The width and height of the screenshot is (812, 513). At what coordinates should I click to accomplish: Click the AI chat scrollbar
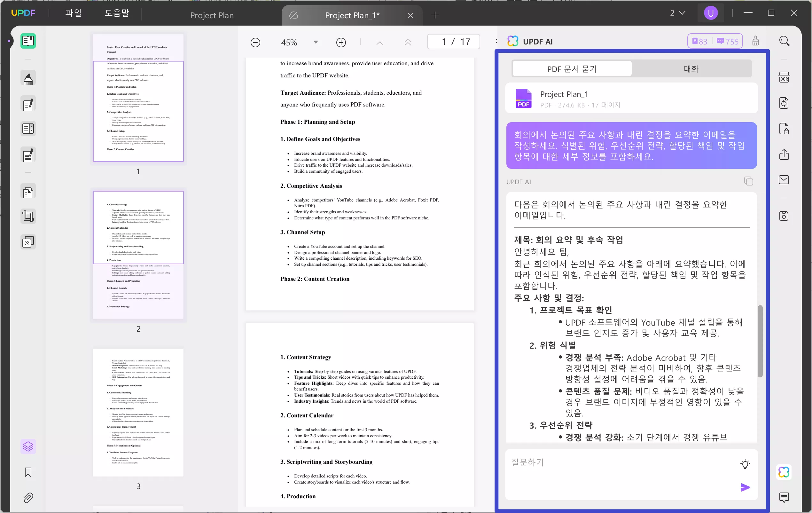click(760, 341)
